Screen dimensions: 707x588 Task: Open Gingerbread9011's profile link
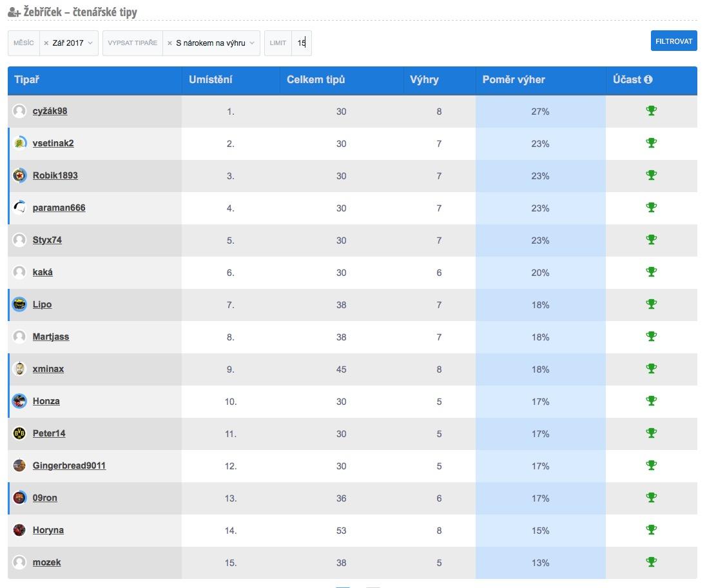click(69, 465)
